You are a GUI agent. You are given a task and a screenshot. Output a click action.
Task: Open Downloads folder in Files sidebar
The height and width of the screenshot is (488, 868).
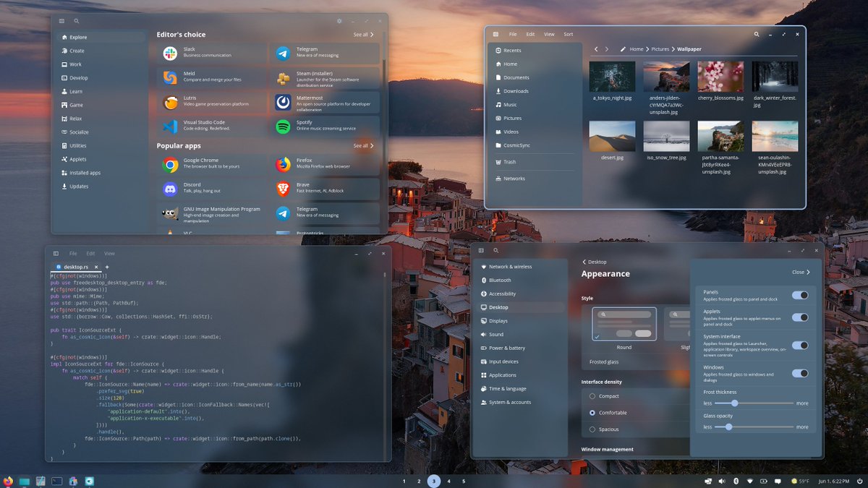(x=535, y=91)
